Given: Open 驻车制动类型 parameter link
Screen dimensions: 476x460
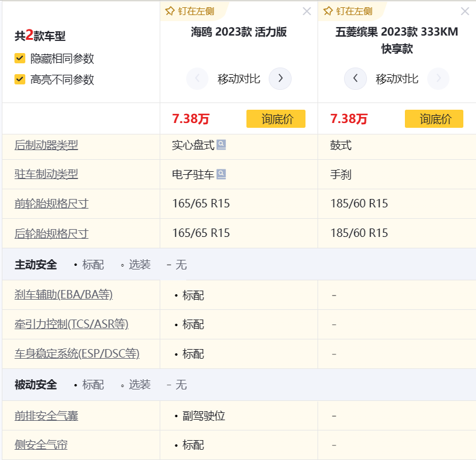Looking at the screenshot, I should [46, 174].
